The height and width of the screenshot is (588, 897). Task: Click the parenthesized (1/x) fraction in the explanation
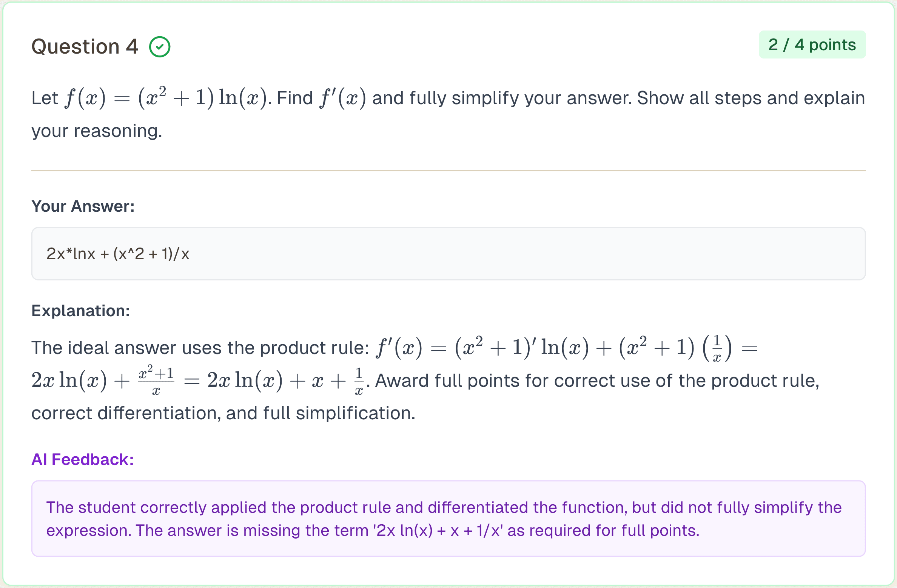pos(717,348)
